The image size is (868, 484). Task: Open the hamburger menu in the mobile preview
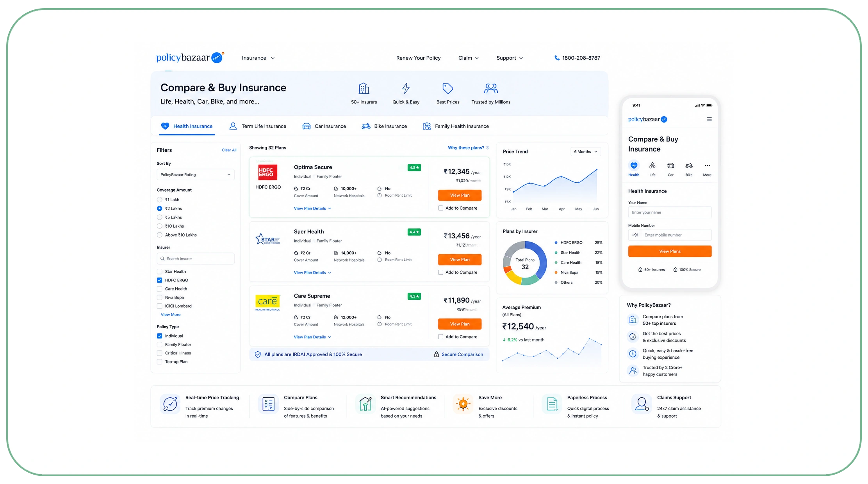[709, 119]
